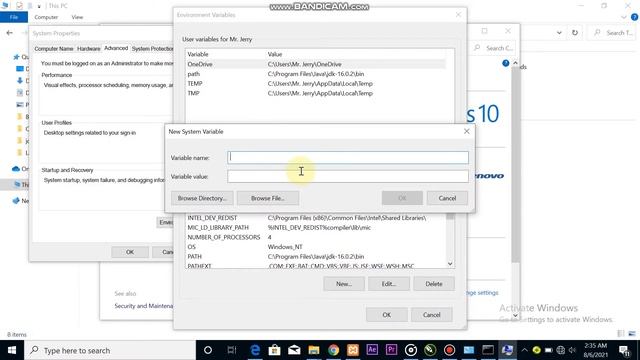Open Google Chrome from taskbar
The image size is (640, 360).
333,350
